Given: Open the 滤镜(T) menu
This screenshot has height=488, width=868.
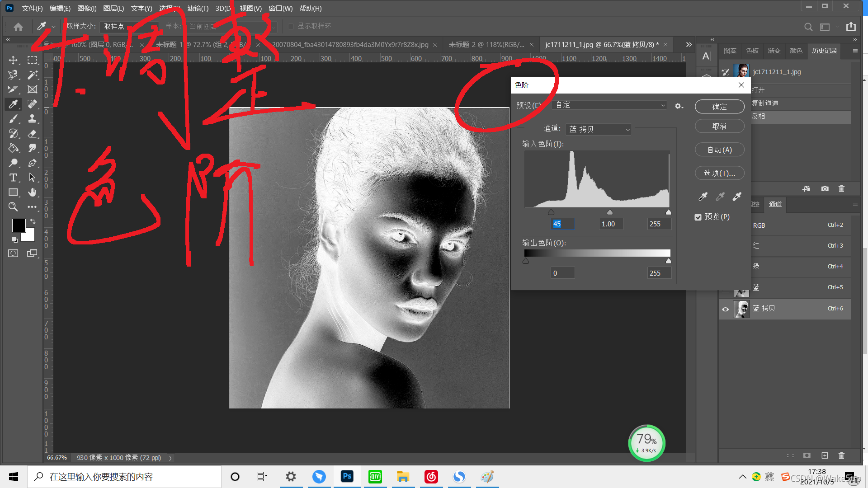Looking at the screenshot, I should tap(198, 8).
